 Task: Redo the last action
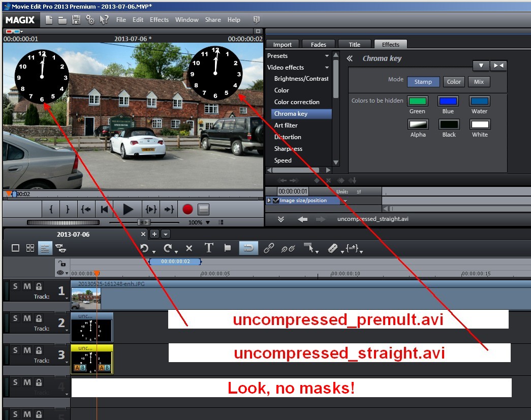(x=168, y=248)
